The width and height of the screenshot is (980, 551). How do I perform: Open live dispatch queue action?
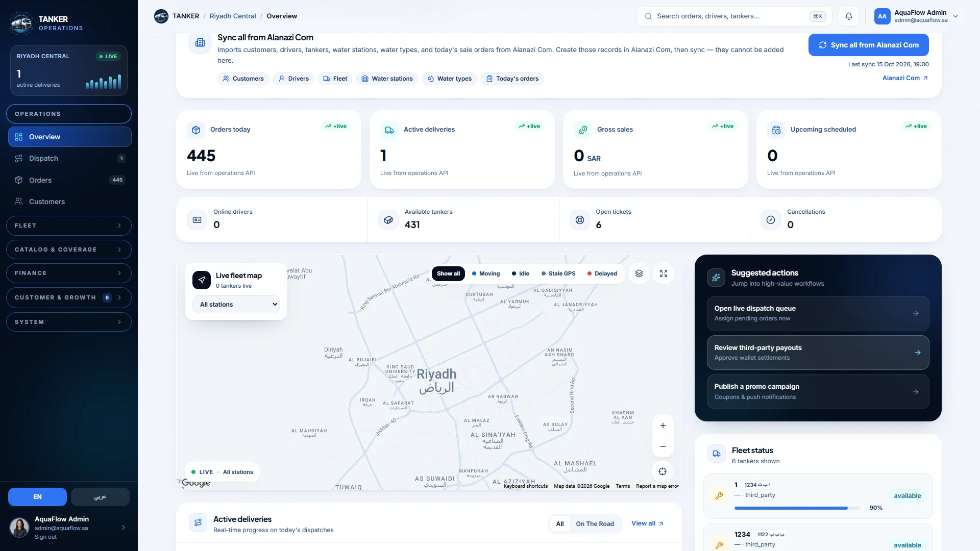click(818, 313)
